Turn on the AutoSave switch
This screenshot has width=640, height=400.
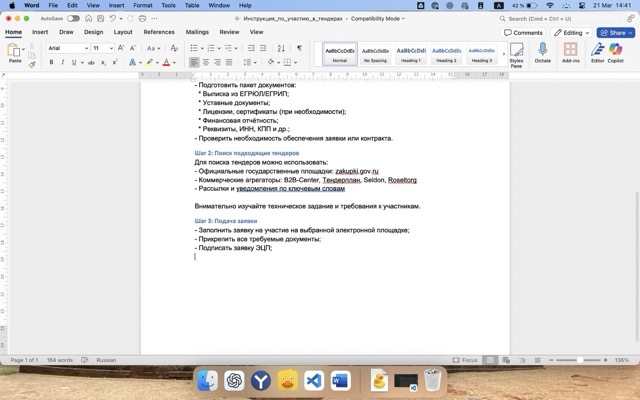point(75,18)
